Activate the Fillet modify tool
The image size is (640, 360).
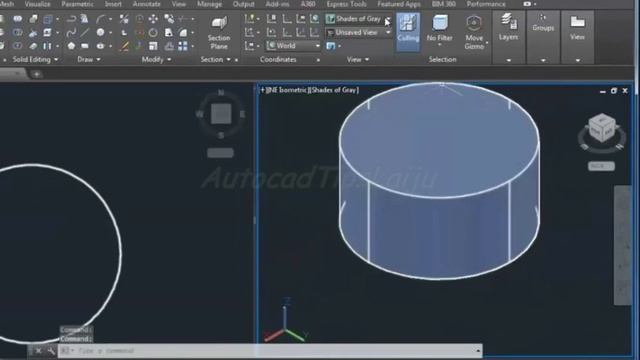(x=183, y=32)
